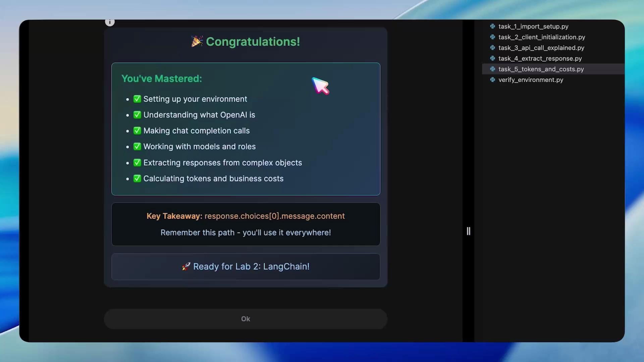The image size is (644, 362).
Task: Click the text Working with models and roles
Action: [200, 147]
